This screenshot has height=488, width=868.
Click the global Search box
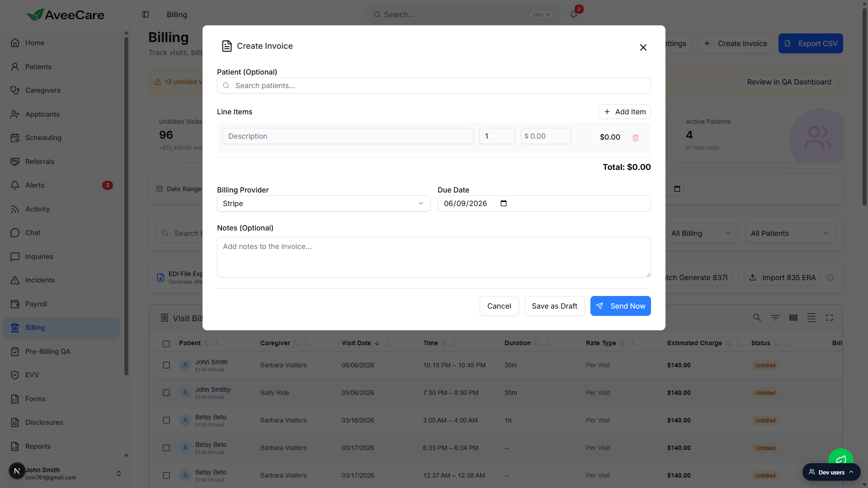pos(463,14)
